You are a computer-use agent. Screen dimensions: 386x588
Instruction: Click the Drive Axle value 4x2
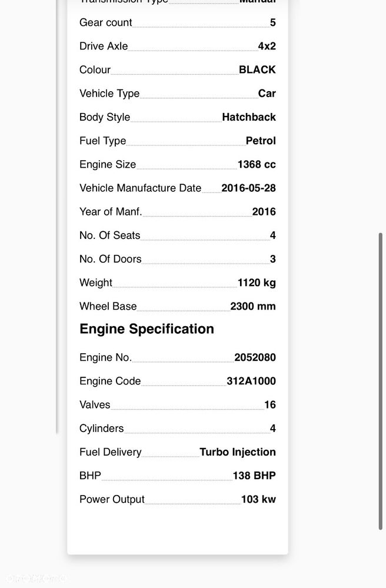coord(267,46)
